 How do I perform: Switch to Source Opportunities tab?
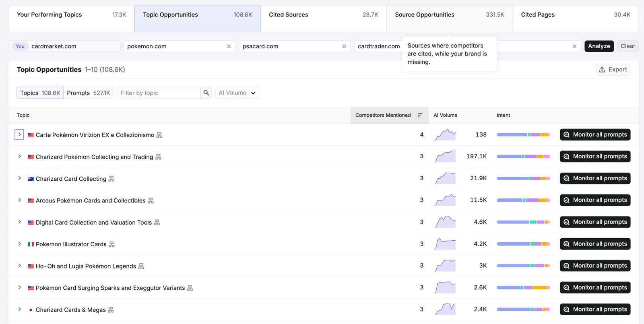(450, 19)
